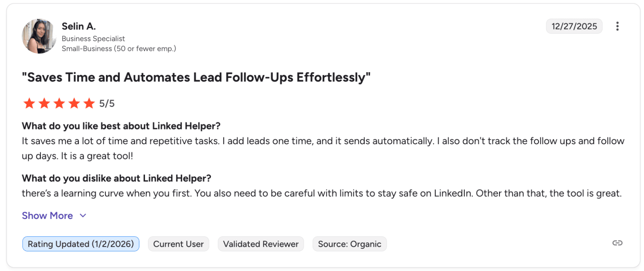Click the Small-Business company size label
Screen dimensions: 644x271
click(x=119, y=49)
